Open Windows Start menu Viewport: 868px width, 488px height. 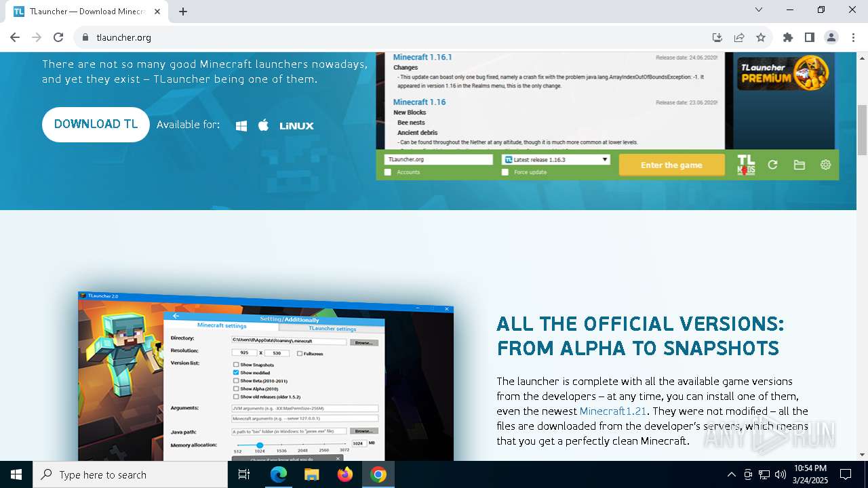point(16,474)
